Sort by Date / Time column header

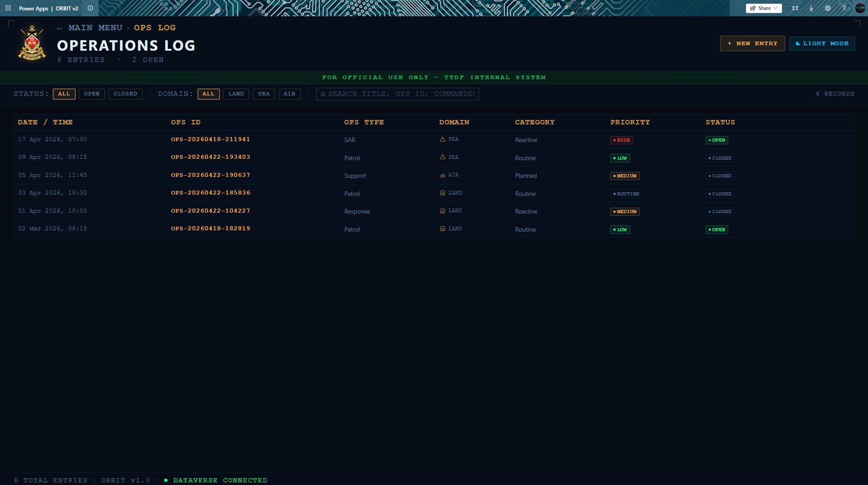[45, 122]
